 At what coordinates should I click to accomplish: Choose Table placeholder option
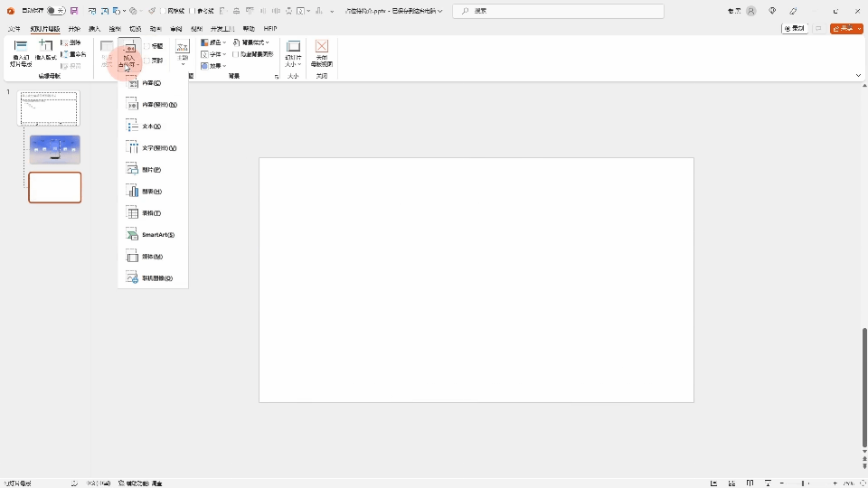[153, 213]
